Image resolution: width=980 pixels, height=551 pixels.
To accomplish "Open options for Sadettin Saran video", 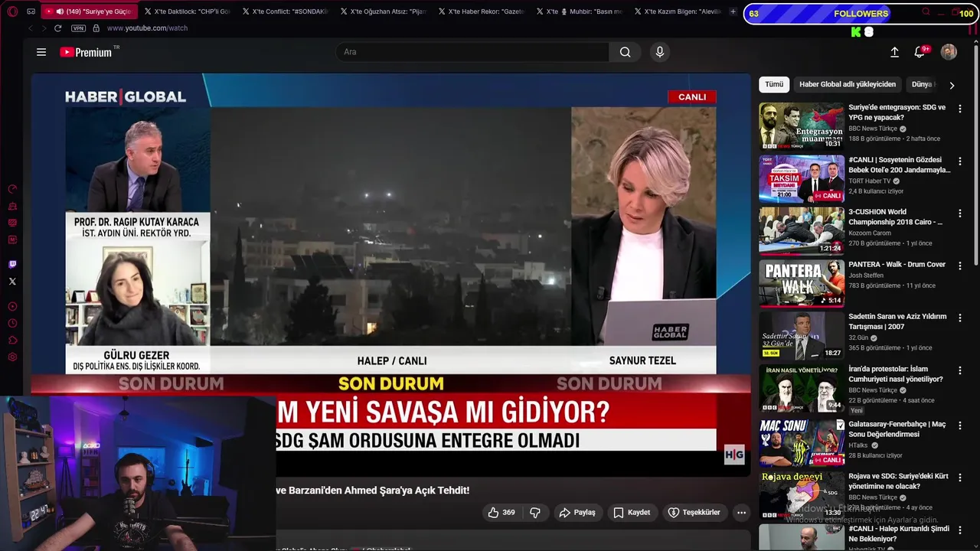I will 959,318.
